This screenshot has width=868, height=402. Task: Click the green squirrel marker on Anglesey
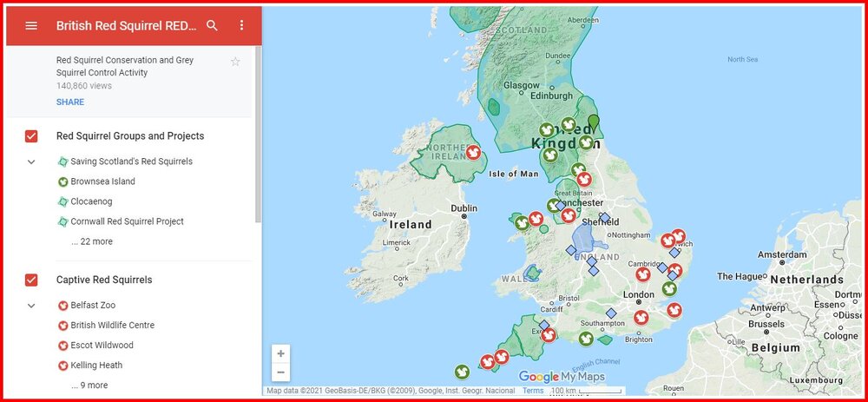[x=522, y=223]
